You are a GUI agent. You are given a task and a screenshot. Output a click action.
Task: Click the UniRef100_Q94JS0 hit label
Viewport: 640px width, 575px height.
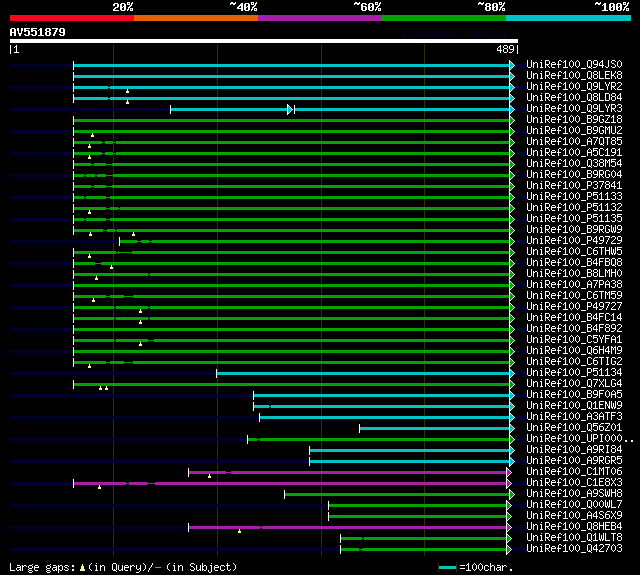(x=574, y=64)
